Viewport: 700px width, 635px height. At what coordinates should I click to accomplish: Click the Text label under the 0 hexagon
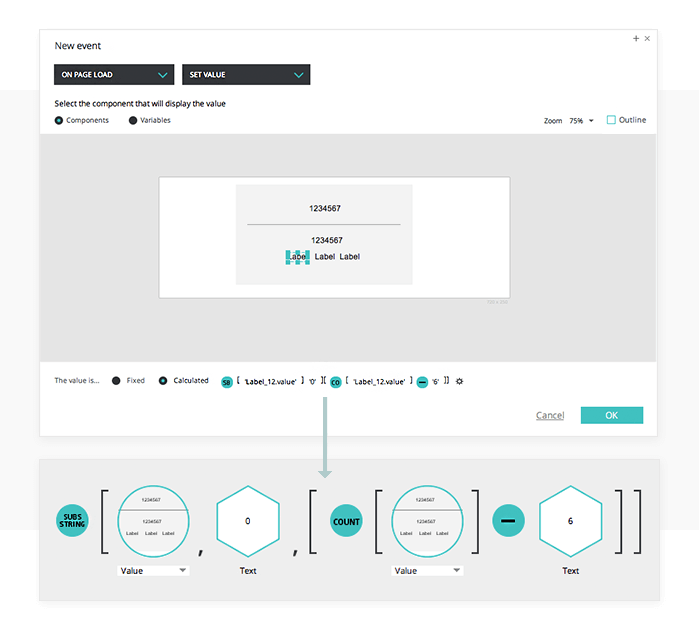(x=248, y=571)
